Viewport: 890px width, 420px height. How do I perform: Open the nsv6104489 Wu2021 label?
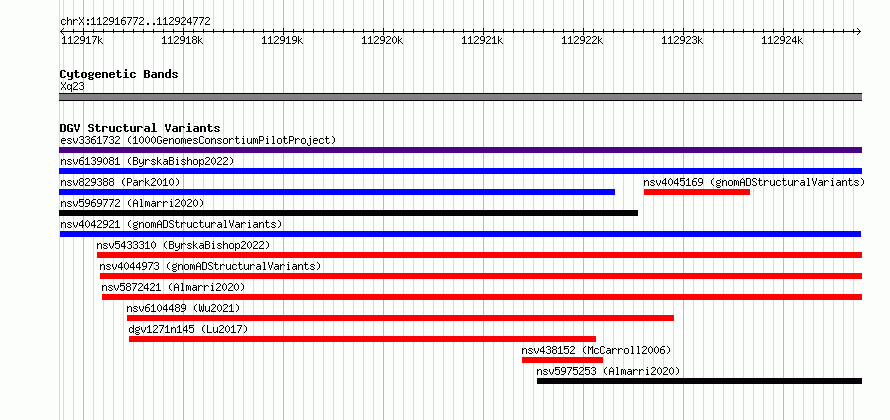(x=183, y=308)
